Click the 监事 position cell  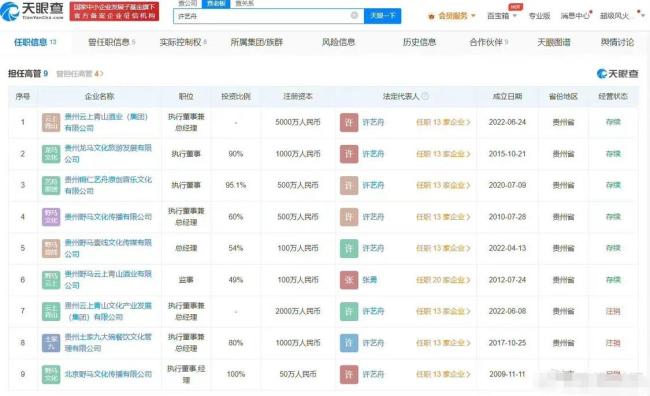coord(186,280)
